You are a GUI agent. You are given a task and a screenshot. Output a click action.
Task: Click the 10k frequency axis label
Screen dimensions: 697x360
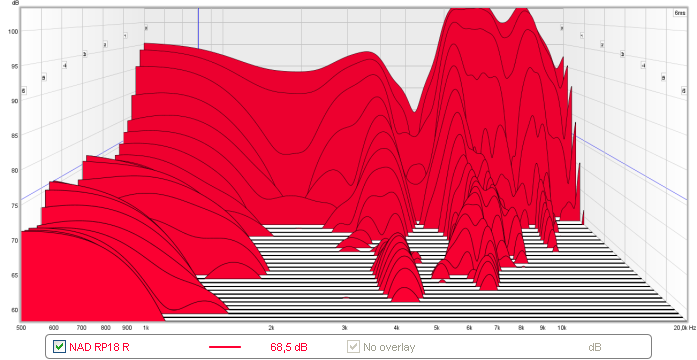click(562, 328)
